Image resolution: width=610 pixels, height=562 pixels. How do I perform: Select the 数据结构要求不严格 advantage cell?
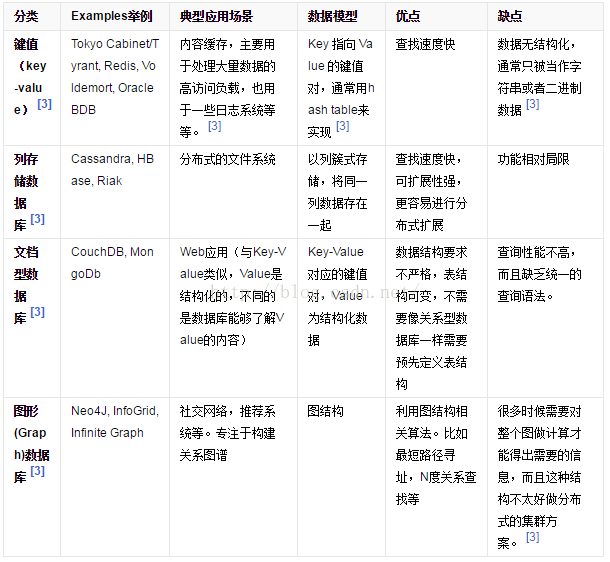point(436,318)
